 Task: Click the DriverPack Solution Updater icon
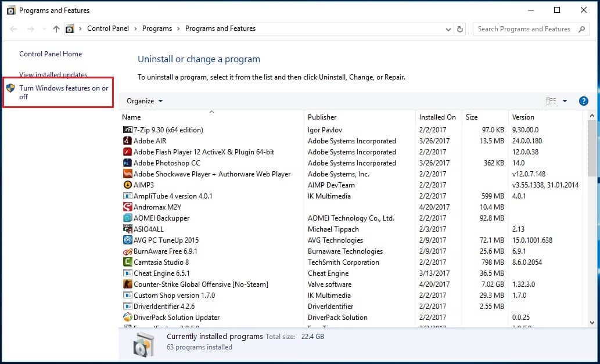127,318
